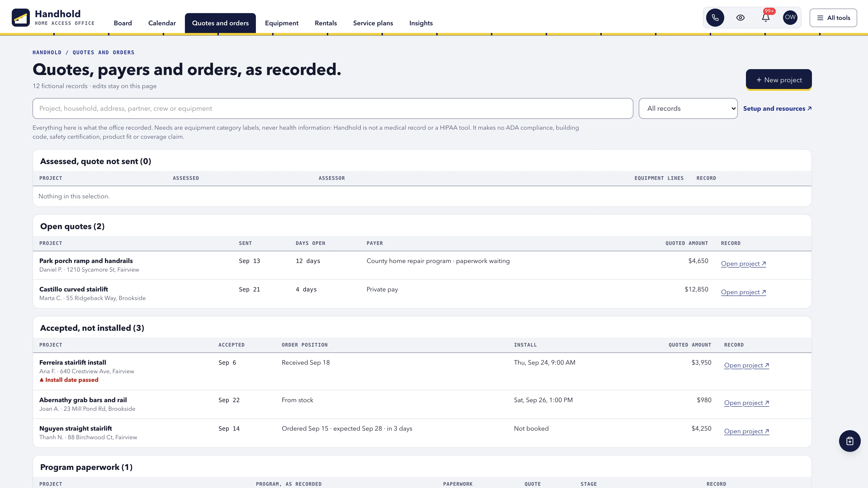The height and width of the screenshot is (488, 868).
Task: Go to Service plans tab
Action: pyautogui.click(x=373, y=23)
